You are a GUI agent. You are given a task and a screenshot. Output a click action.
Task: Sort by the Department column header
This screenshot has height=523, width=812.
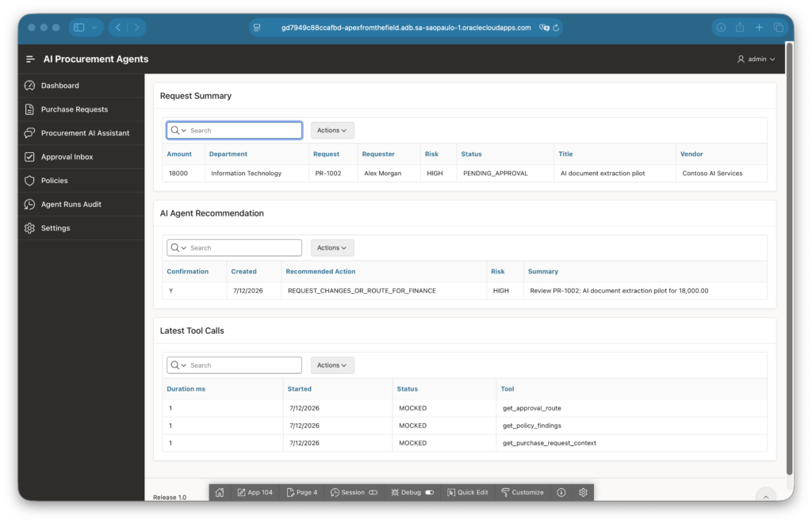228,155
